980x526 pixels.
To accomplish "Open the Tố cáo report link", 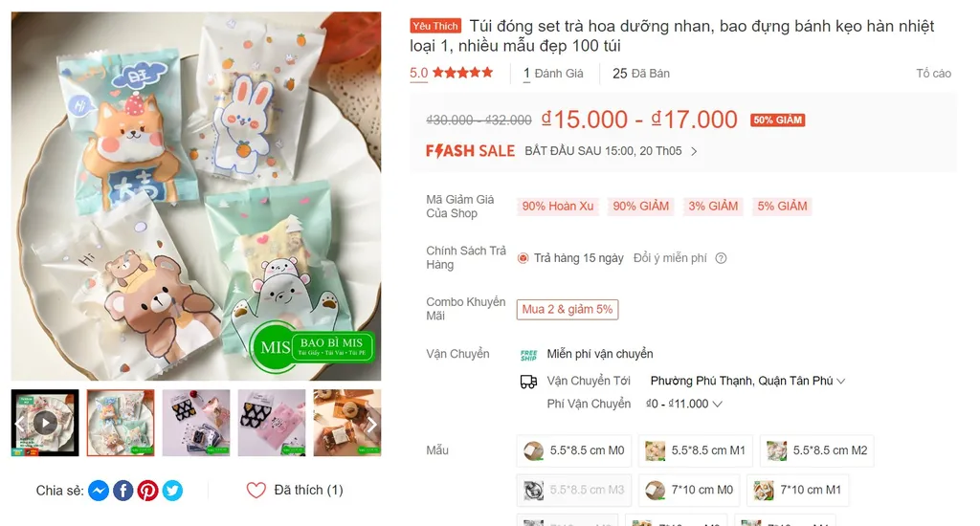I will (933, 74).
